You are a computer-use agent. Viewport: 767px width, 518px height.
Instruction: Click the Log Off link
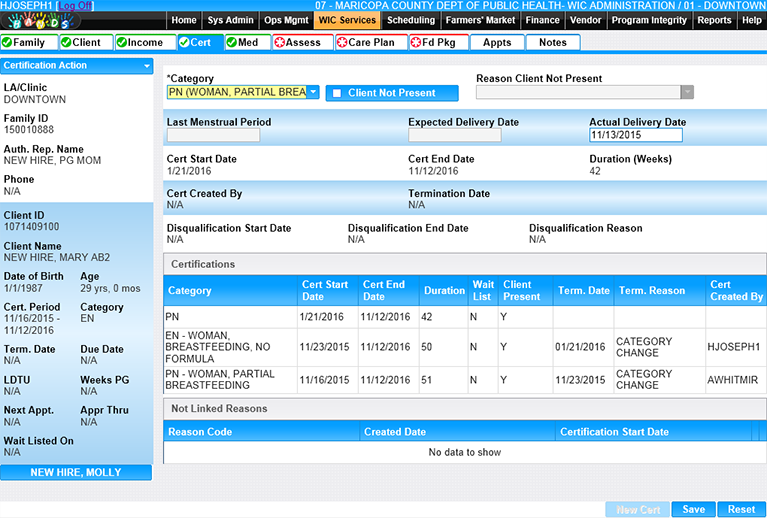pyautogui.click(x=76, y=6)
